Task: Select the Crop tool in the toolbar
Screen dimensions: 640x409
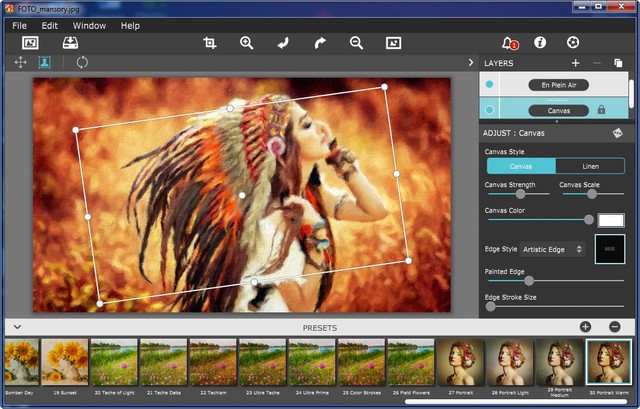Action: click(210, 43)
